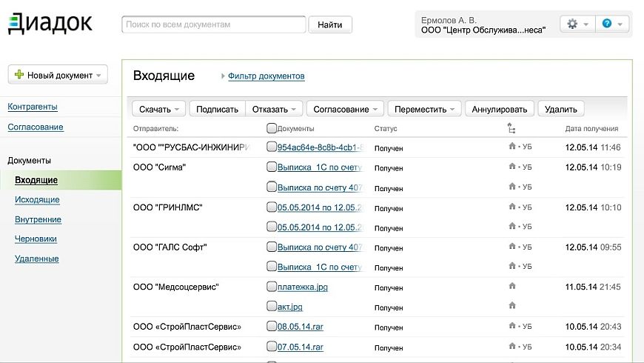The image size is (644, 363).
Task: Open the платежка.jpg document link
Action: 302,287
